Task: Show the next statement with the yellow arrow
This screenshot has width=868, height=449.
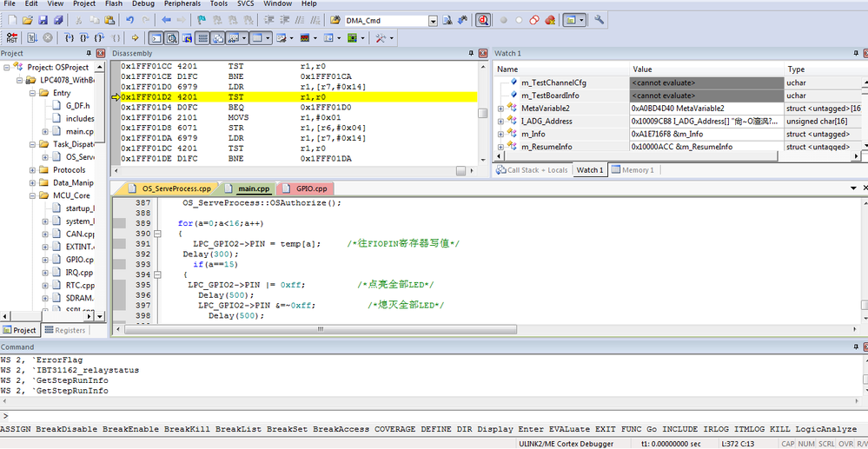Action: click(135, 38)
